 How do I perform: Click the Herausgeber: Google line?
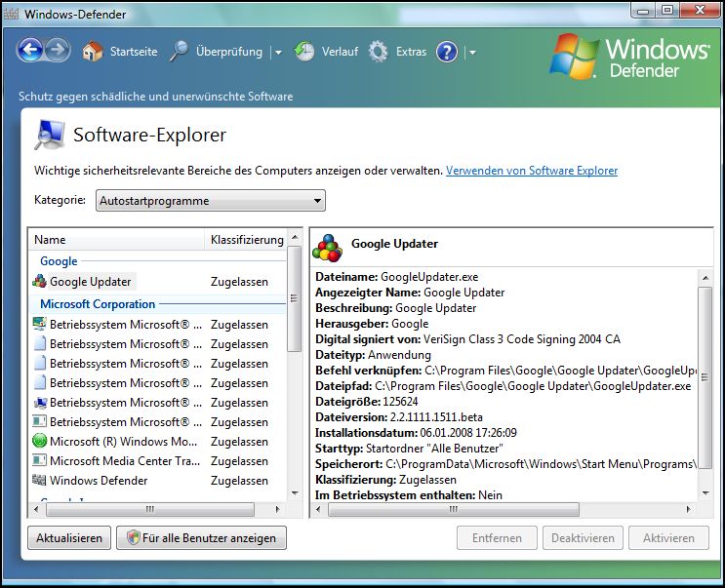coord(372,324)
